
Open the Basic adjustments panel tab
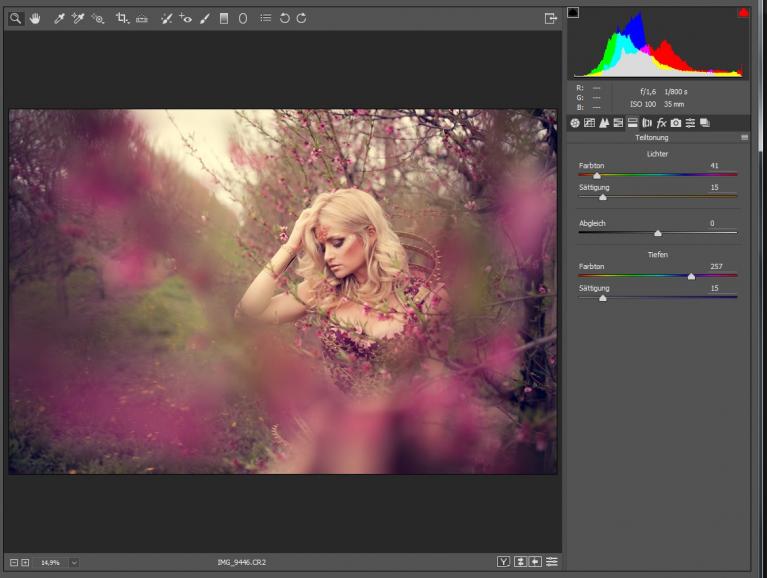point(575,123)
